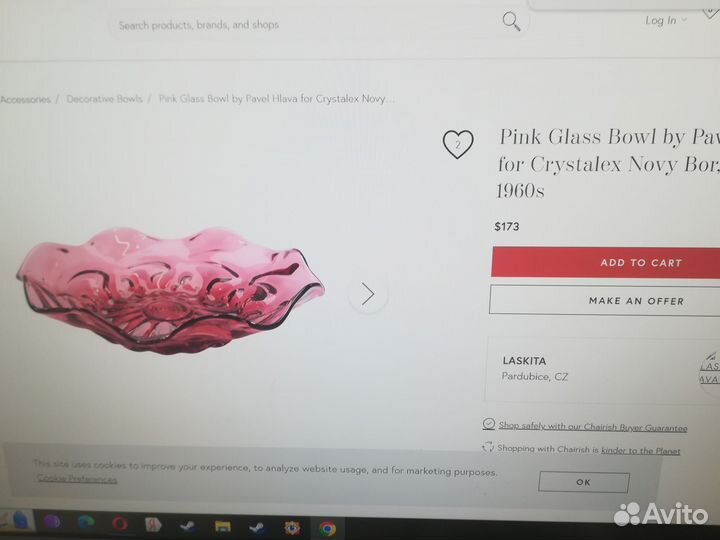Screen dimensions: 720x540
Task: Go to Decorative Bowls breadcrumb
Action: (x=104, y=99)
